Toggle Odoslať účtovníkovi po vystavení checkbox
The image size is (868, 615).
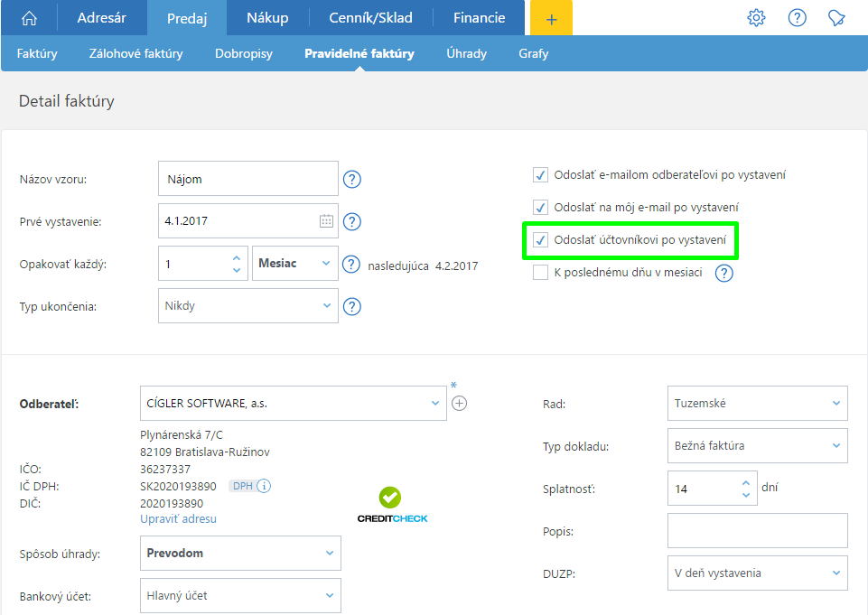[540, 240]
